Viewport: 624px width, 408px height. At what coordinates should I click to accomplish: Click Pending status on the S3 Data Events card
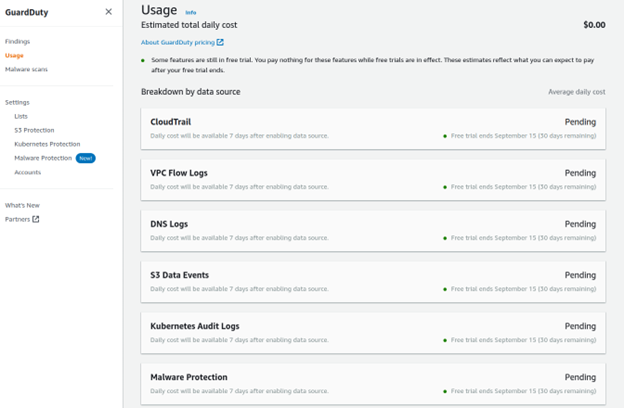[x=580, y=275]
